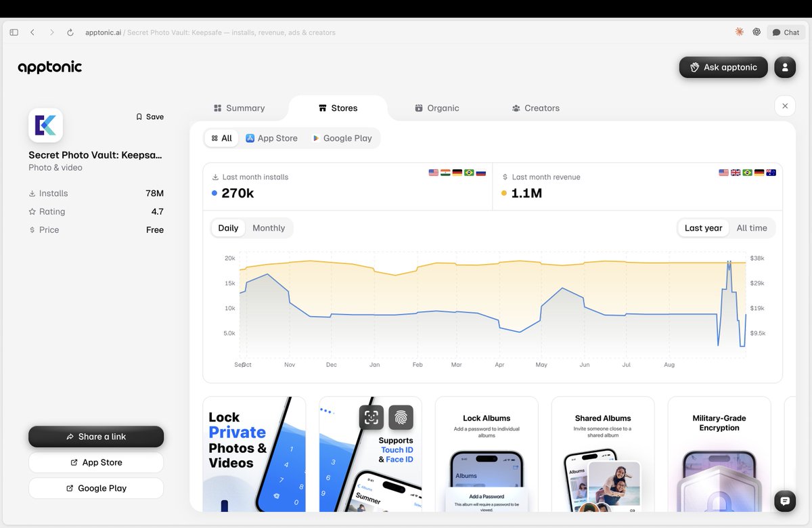
Task: Click the Australia flag under revenue
Action: (x=771, y=173)
